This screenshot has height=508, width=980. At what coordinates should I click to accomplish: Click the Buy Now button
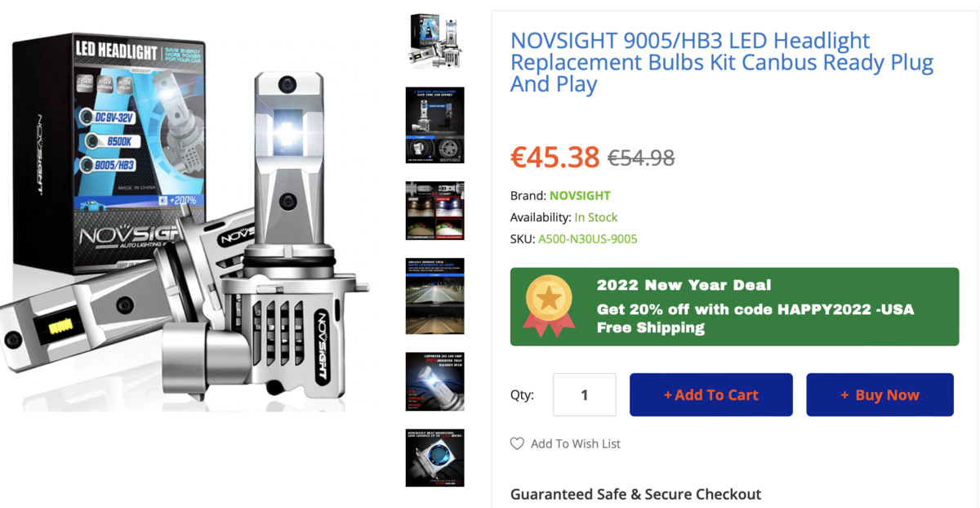click(x=880, y=395)
